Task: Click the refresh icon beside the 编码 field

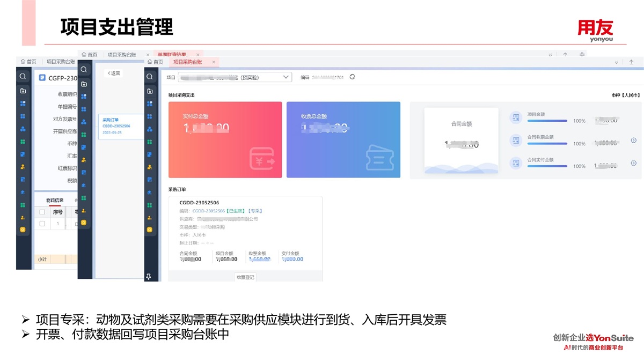Action: click(352, 77)
